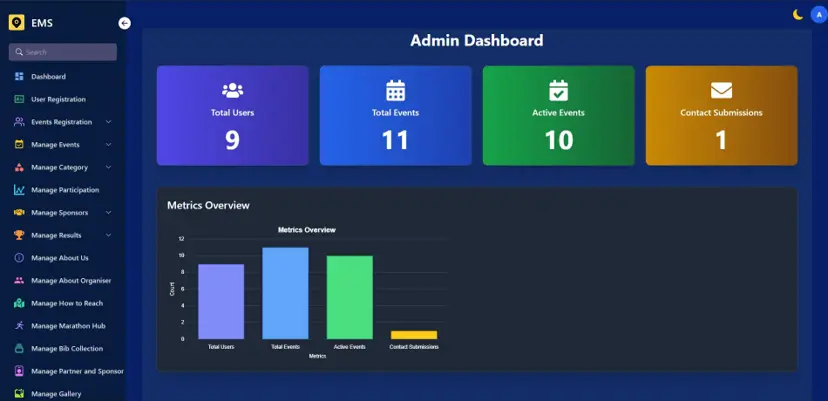Click the Manage Category shapes icon
Viewport: 828px width, 401px height.
pyautogui.click(x=19, y=167)
